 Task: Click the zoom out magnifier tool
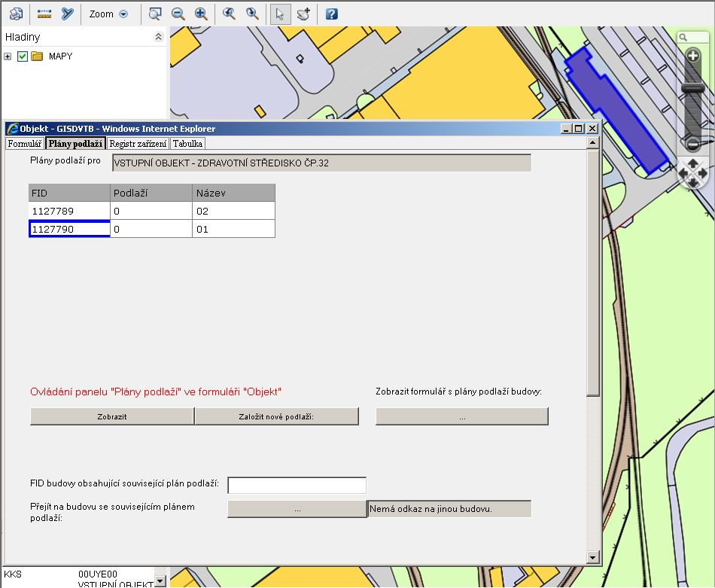click(178, 14)
